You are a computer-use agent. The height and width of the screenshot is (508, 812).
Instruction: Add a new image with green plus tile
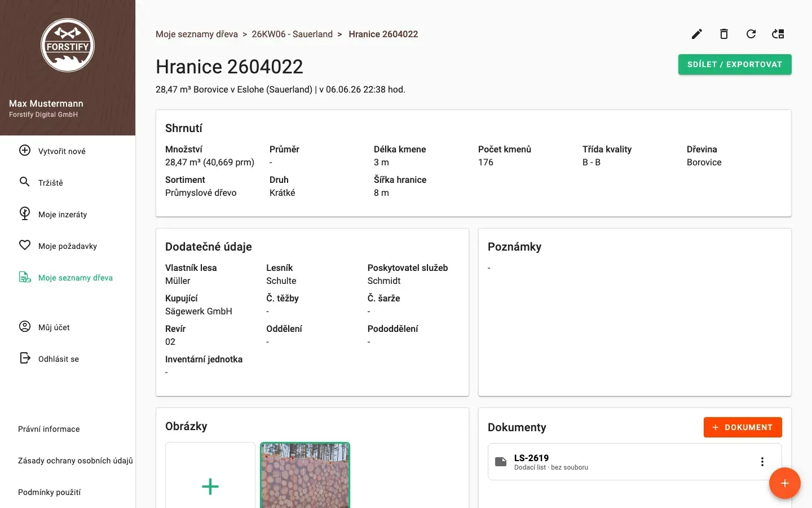pyautogui.click(x=210, y=475)
